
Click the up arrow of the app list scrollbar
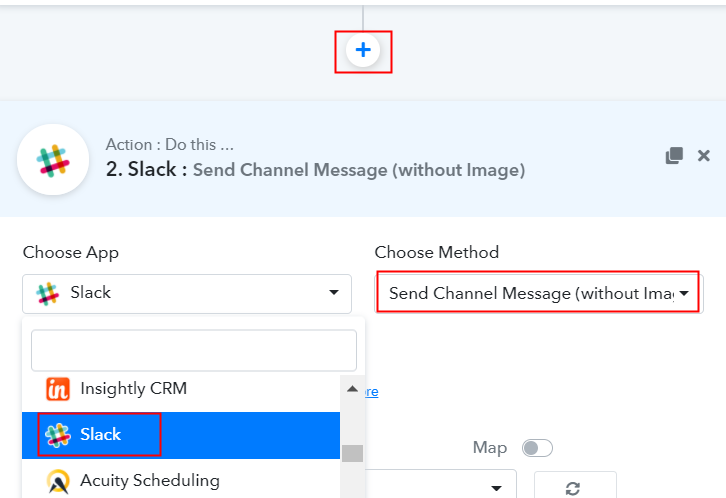tap(352, 389)
